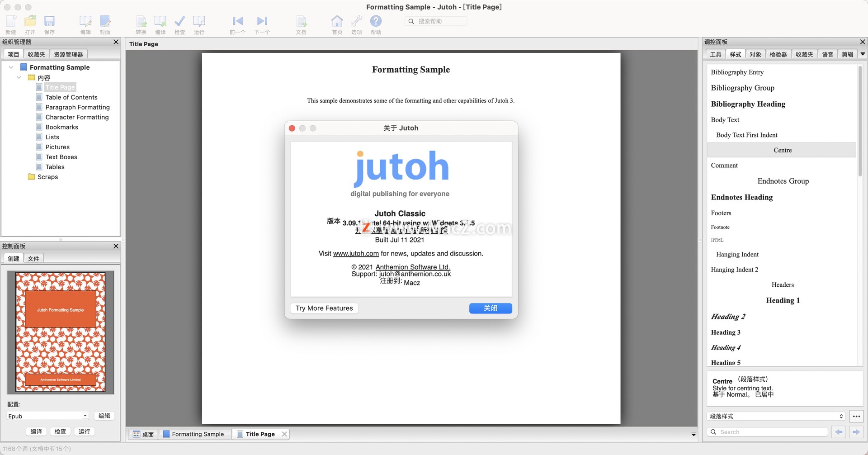Close the Control Panel (控制面板) pane
Viewport: 868px width, 455px height.
[116, 246]
